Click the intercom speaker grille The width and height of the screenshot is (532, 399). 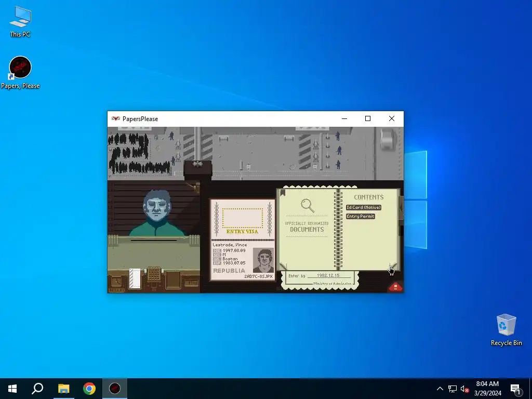click(x=154, y=274)
